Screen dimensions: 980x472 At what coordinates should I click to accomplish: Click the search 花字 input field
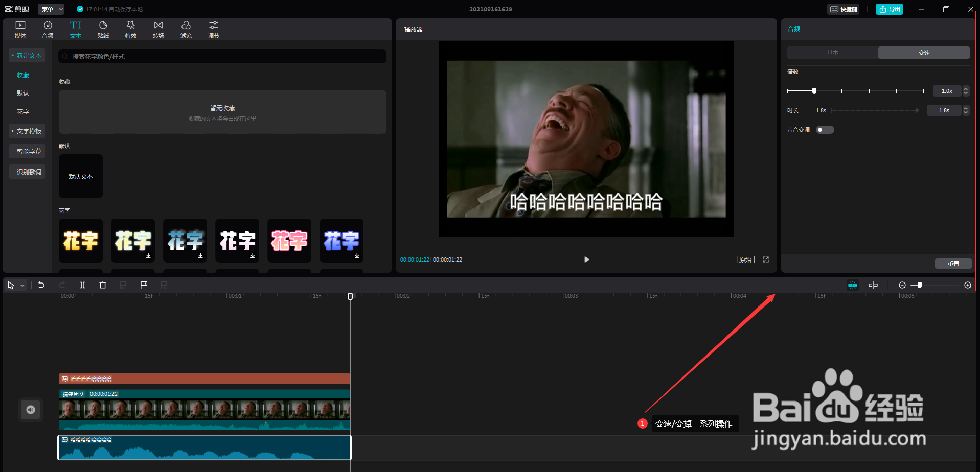click(x=222, y=56)
